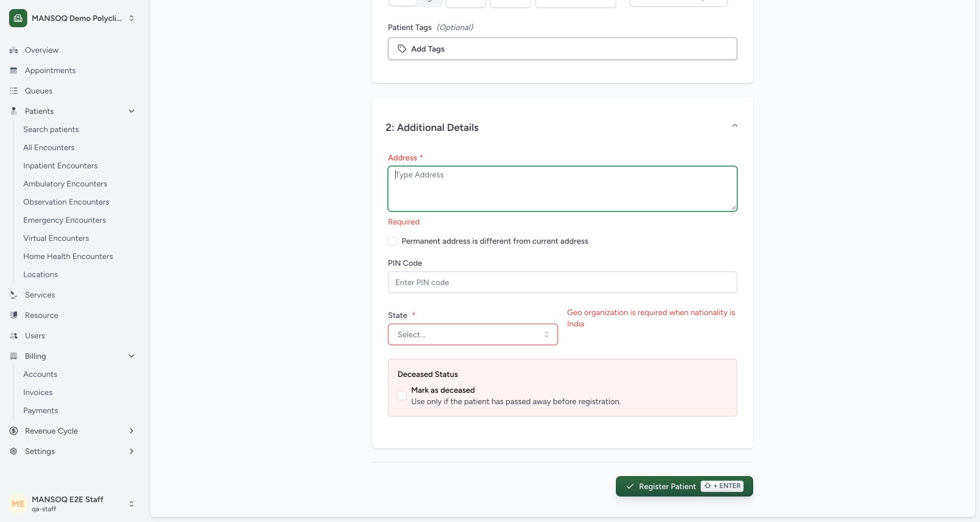Click the Services sidebar icon
This screenshot has height=522, width=980.
(x=14, y=295)
